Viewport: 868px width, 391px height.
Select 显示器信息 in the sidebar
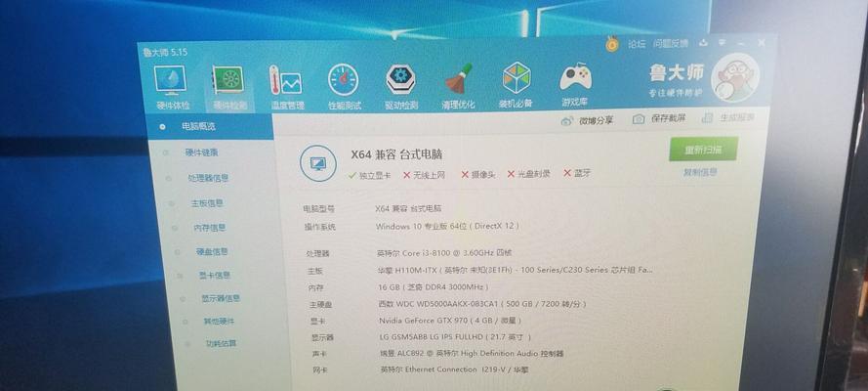[x=221, y=298]
